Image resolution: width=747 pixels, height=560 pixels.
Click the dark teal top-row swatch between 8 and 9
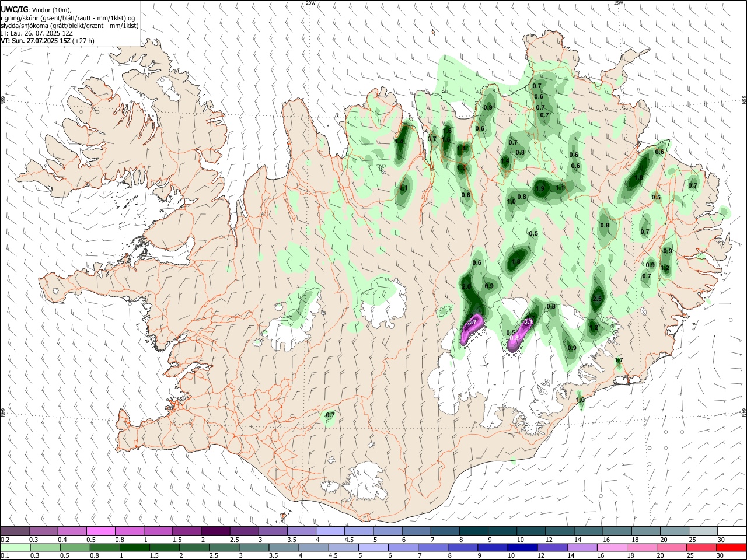tap(474, 531)
